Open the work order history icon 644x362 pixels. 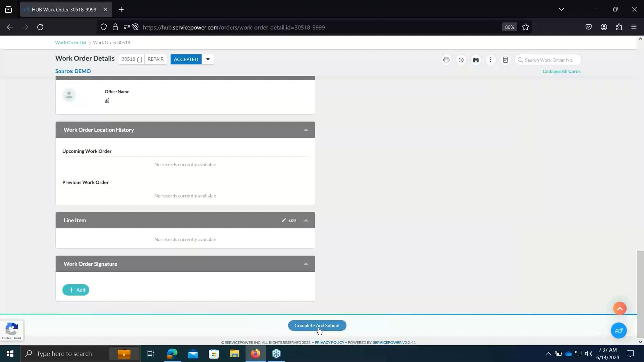(x=461, y=60)
